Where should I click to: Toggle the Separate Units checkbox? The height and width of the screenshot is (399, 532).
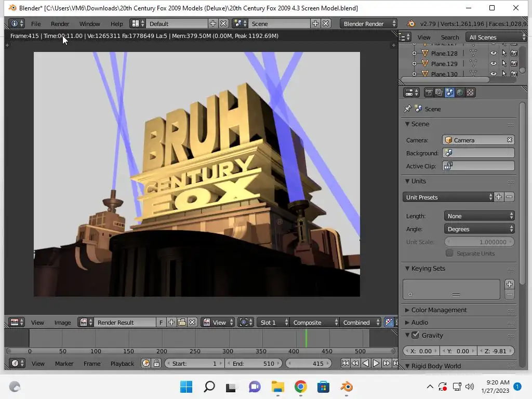449,253
